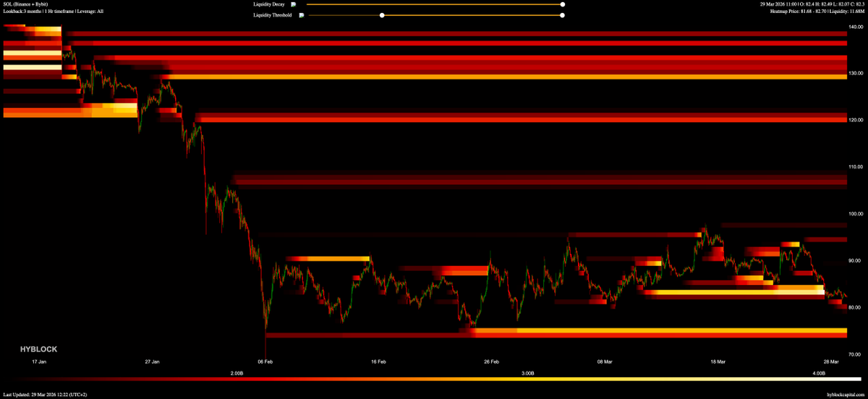Click the 90.00 price axis label

coord(856,261)
